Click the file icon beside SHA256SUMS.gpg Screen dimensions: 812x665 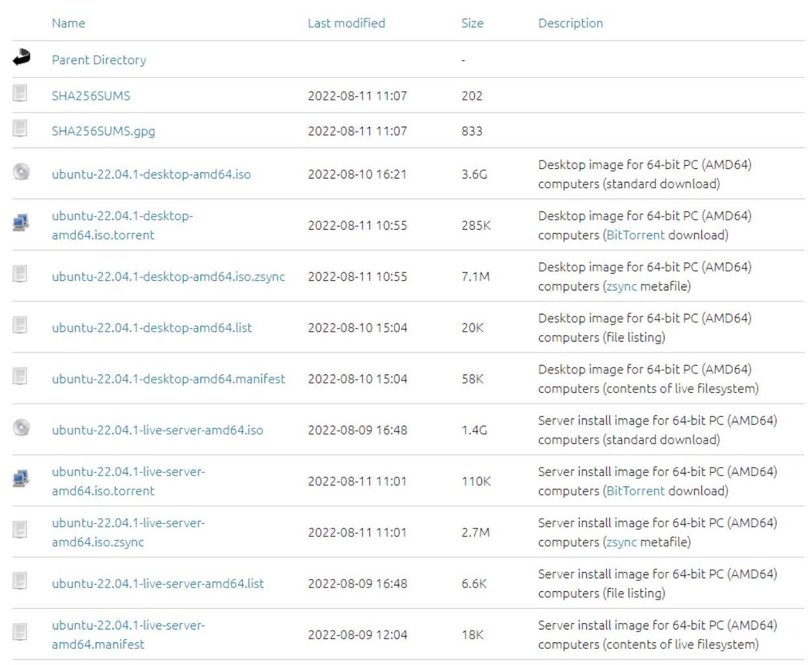(x=20, y=128)
